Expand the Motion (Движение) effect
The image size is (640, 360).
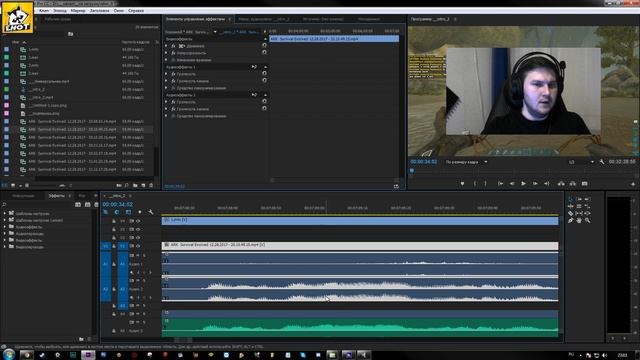[x=166, y=46]
